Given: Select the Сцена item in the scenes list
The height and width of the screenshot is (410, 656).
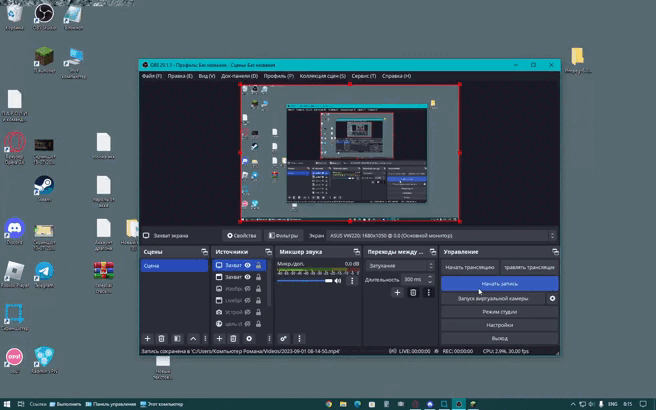Looking at the screenshot, I should click(x=174, y=266).
